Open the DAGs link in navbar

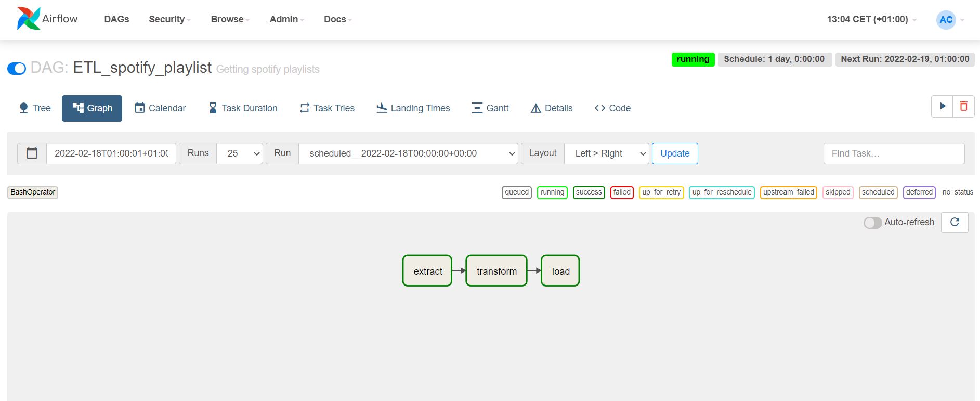(x=116, y=19)
